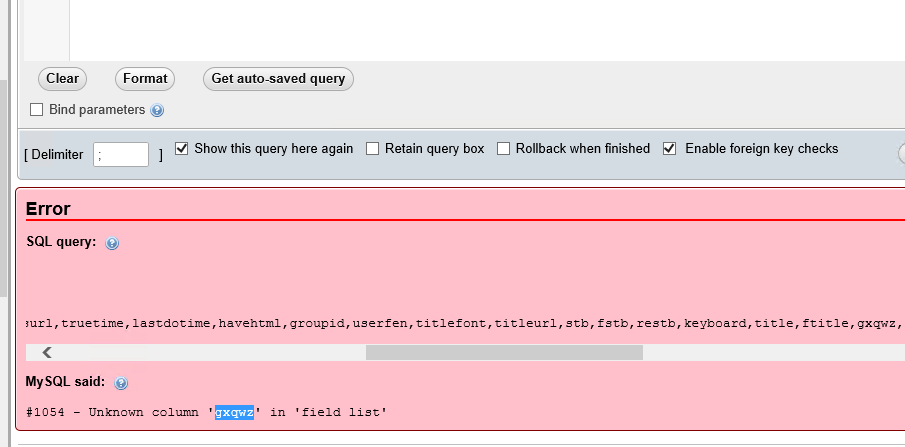Open help icon next to SQL query
Screen dimensions: 905x447
tap(112, 243)
